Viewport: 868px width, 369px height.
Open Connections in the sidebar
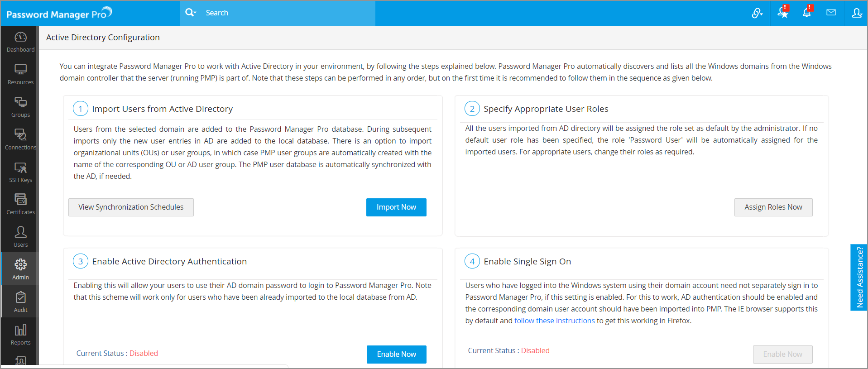click(x=20, y=140)
